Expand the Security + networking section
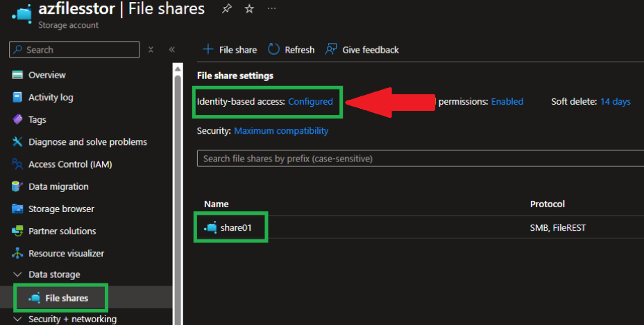644x325 pixels. (17, 319)
